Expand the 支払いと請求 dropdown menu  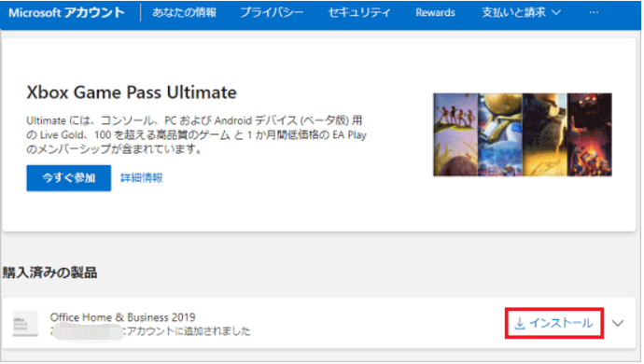(521, 13)
